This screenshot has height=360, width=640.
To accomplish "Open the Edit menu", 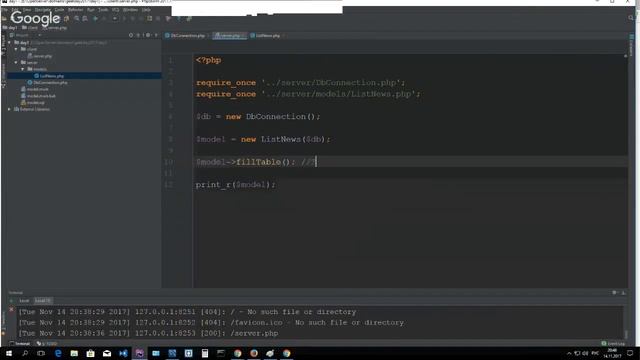I will click(x=15, y=9).
